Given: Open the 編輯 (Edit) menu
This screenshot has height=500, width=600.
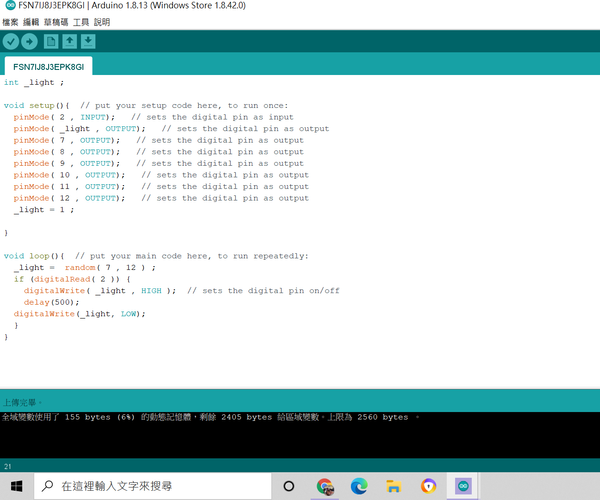Looking at the screenshot, I should pyautogui.click(x=31, y=22).
